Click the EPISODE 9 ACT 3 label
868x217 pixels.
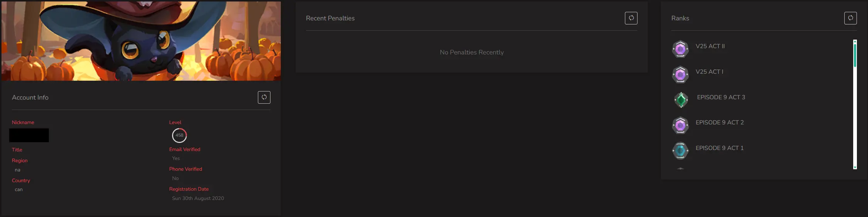(721, 97)
